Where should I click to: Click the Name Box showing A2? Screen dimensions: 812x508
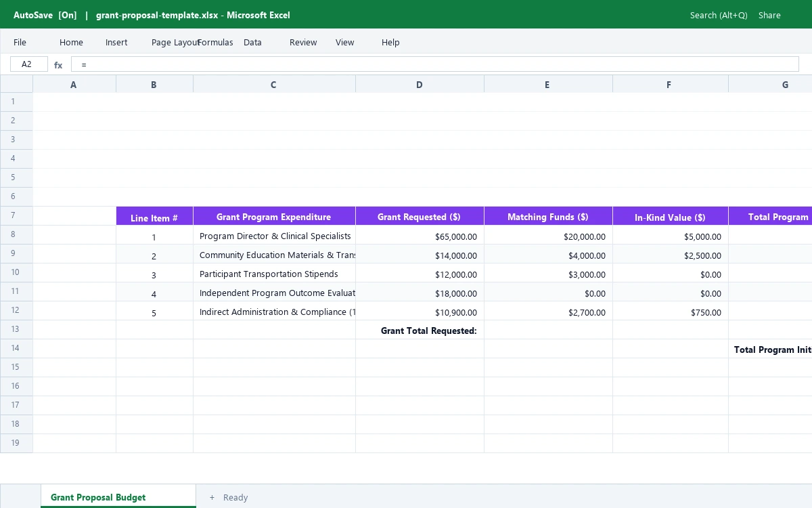(29, 64)
